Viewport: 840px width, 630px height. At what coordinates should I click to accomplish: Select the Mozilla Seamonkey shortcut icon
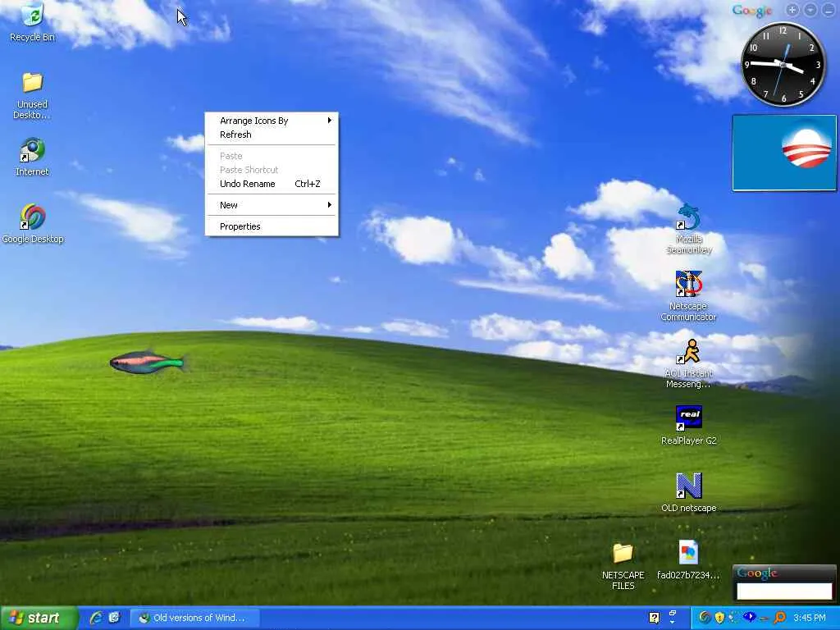point(688,229)
